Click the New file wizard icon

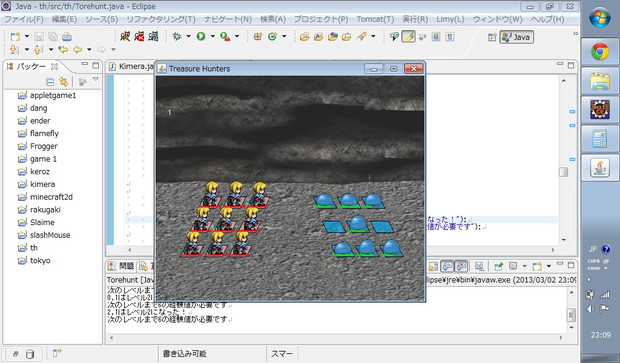[x=15, y=37]
